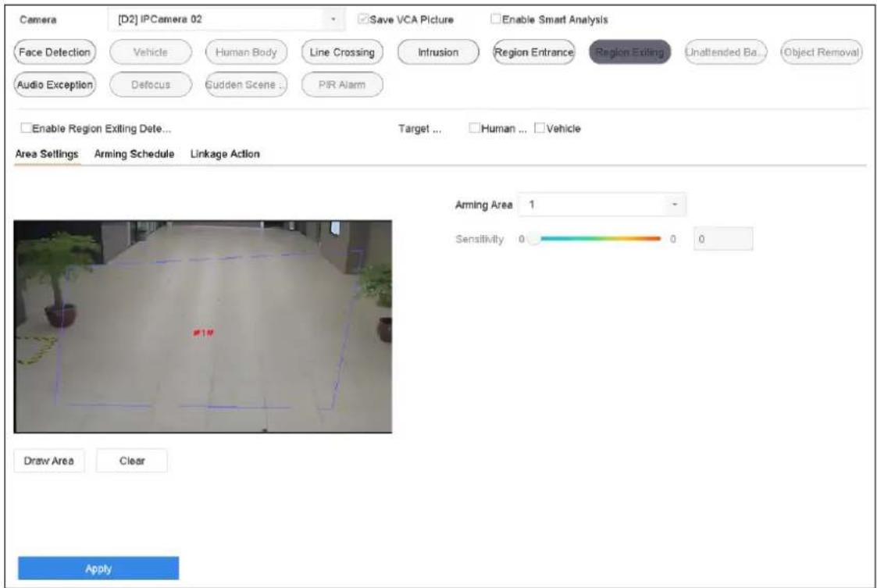This screenshot has width=877, height=588.
Task: Switch to Arming Schedule tab
Action: (x=134, y=154)
